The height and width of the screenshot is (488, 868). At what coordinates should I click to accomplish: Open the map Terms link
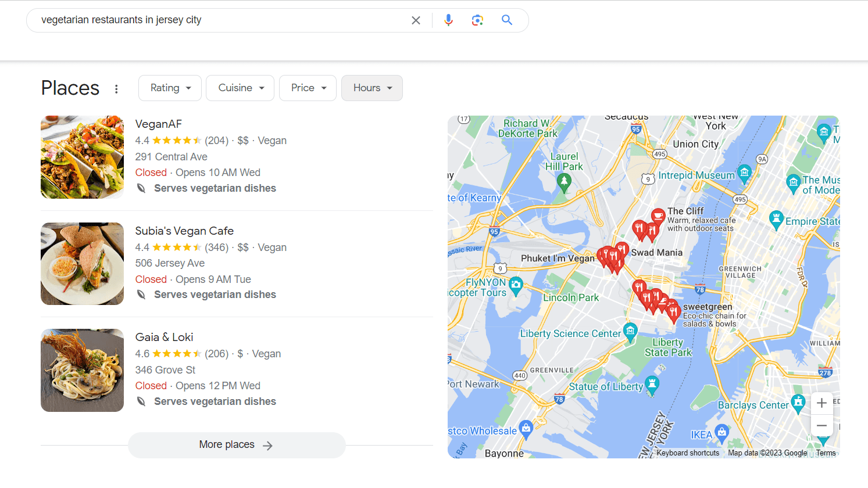click(826, 453)
